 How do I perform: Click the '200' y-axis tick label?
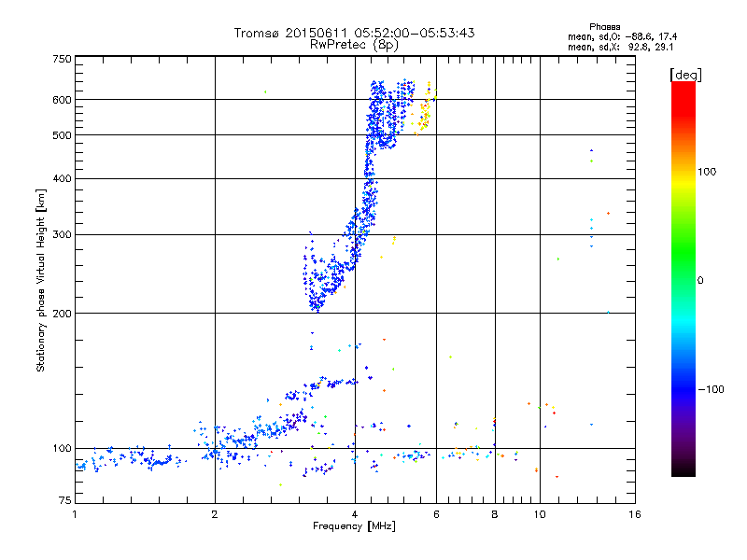coord(63,314)
